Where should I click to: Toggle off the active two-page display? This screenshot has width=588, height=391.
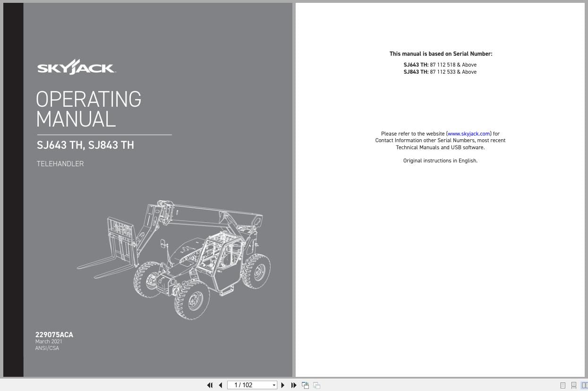[584, 385]
